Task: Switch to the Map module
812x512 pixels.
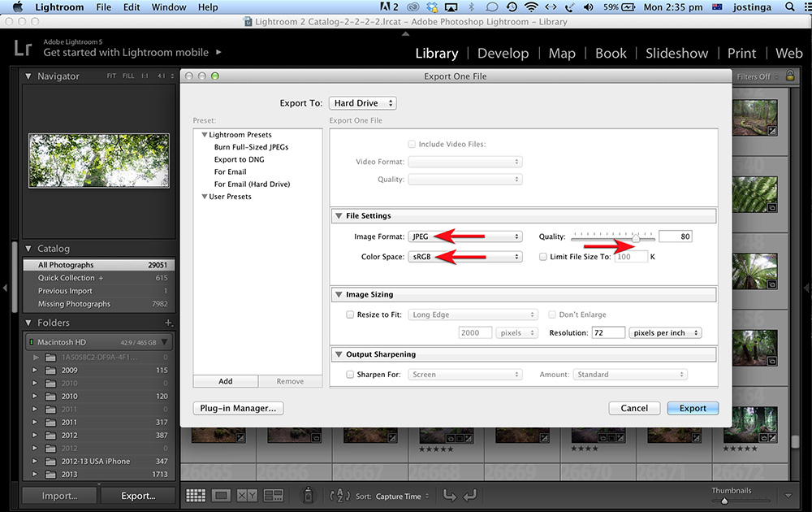Action: [562, 53]
